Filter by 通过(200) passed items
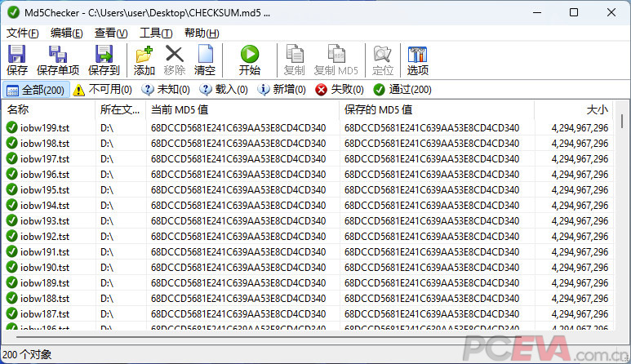Image resolution: width=631 pixels, height=364 pixels. (402, 90)
